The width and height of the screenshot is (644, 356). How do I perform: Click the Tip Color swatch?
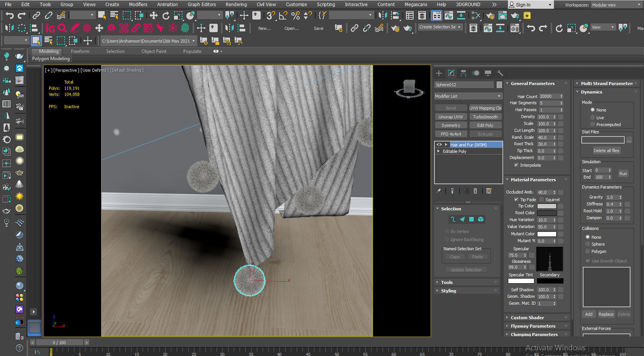point(547,206)
